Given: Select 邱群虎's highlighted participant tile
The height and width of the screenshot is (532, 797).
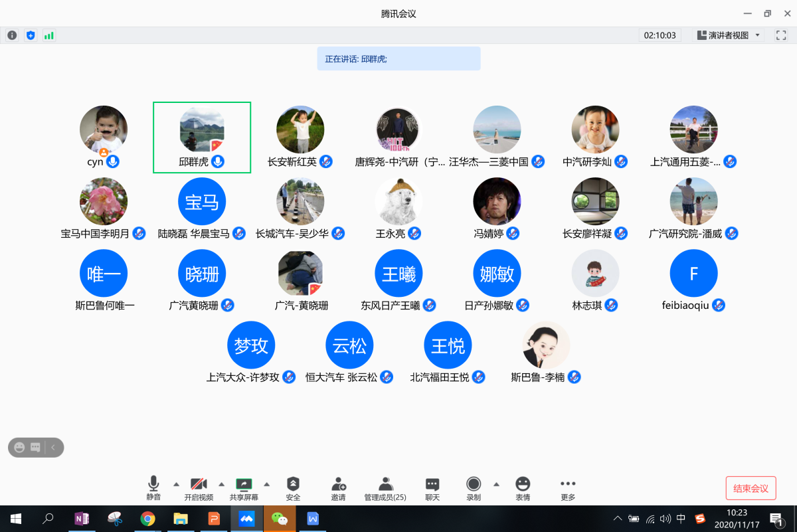Looking at the screenshot, I should pos(202,137).
